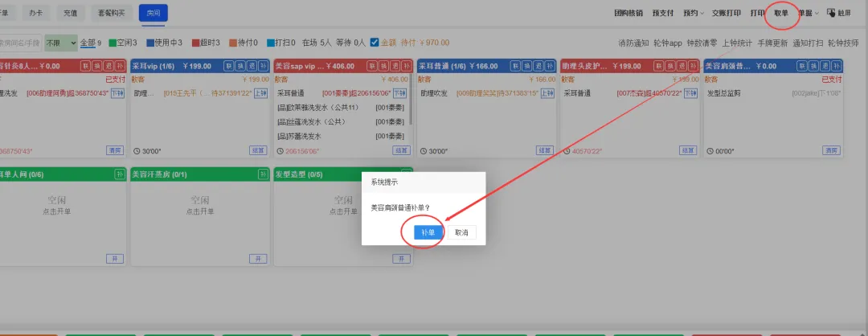Click 预支付 in top toolbar
The width and height of the screenshot is (868, 336).
pos(662,13)
